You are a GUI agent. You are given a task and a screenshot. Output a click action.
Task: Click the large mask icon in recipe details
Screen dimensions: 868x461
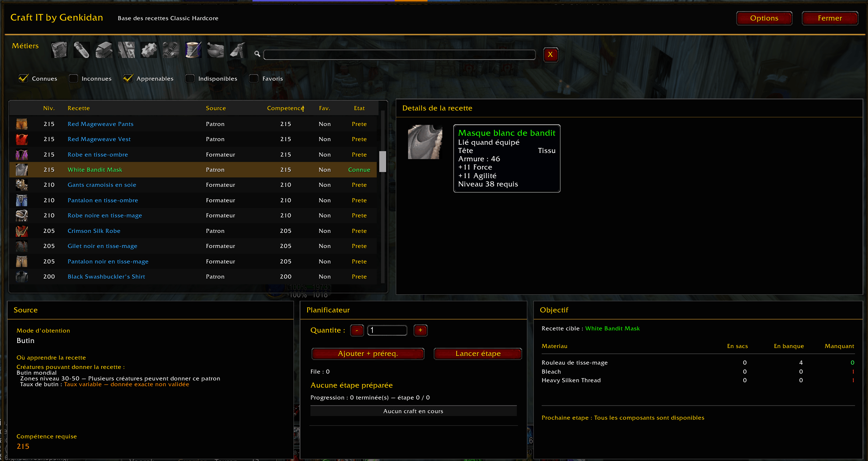coord(425,142)
